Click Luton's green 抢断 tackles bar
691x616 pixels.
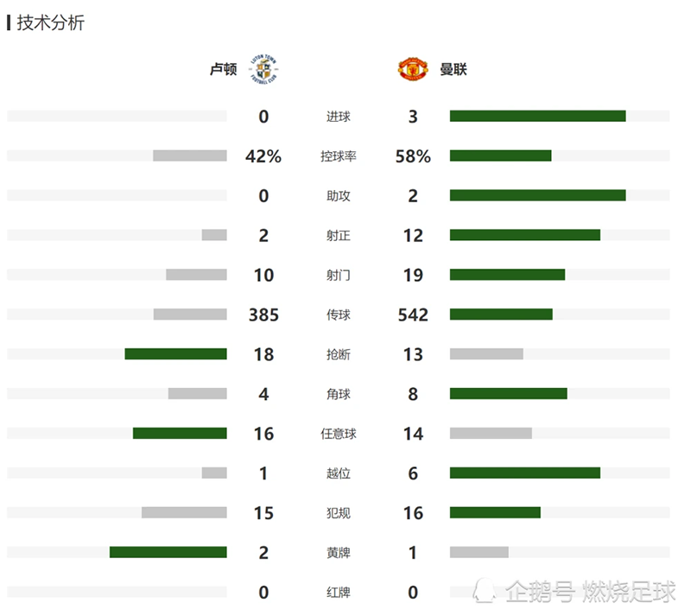click(176, 353)
